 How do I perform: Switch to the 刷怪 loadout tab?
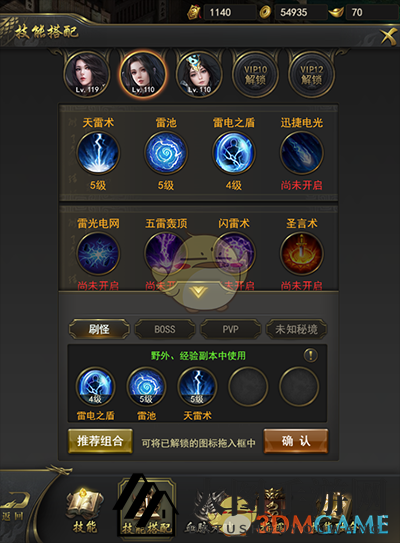99,329
